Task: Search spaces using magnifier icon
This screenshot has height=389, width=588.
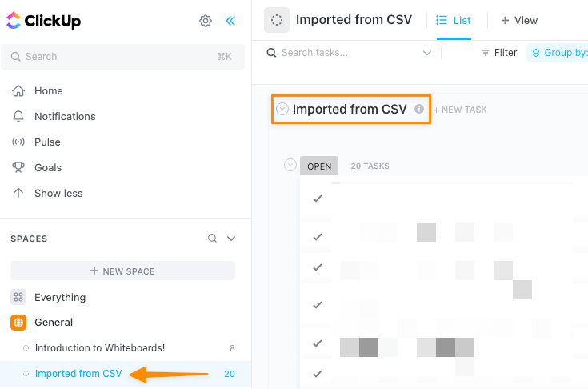Action: pyautogui.click(x=212, y=239)
